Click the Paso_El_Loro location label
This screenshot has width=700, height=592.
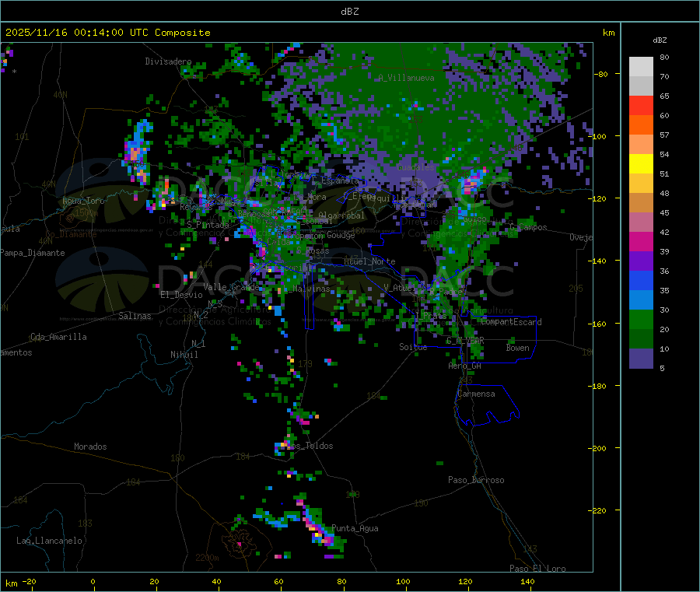pos(537,569)
